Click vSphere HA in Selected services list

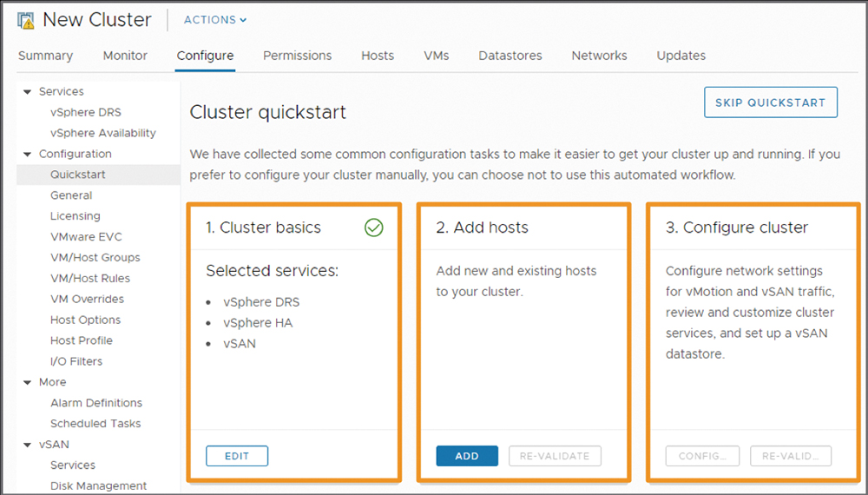point(258,323)
